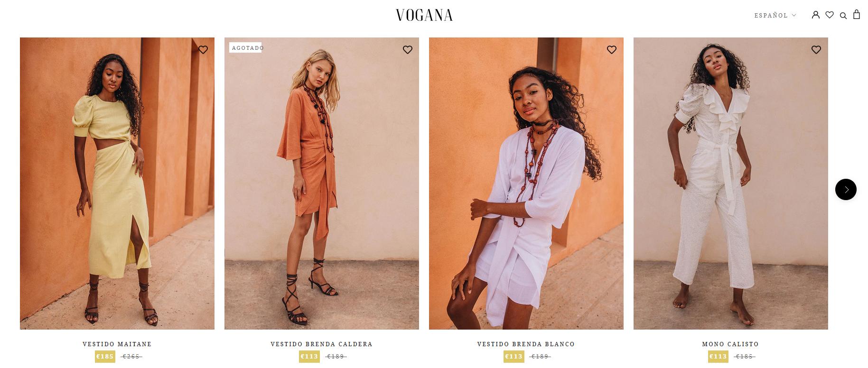Screen dimensions: 868x368
Task: Toggle favorite heart on Vestido Maitane
Action: [x=203, y=50]
